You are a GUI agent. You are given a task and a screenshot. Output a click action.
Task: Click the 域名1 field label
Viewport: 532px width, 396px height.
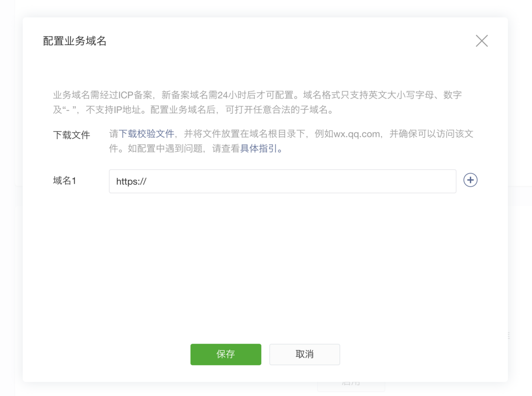click(x=64, y=181)
